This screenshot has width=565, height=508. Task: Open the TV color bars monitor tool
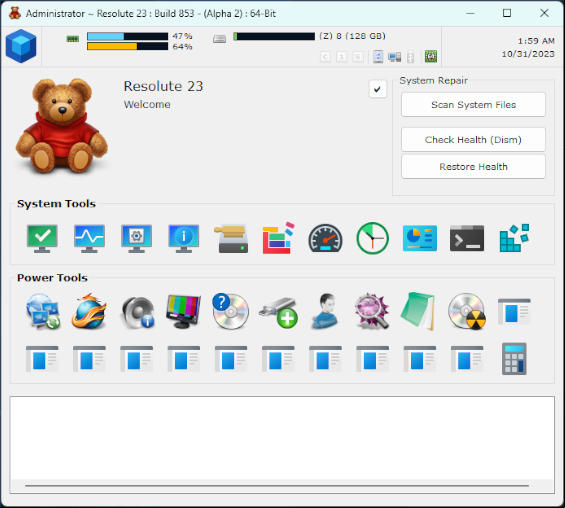(184, 311)
